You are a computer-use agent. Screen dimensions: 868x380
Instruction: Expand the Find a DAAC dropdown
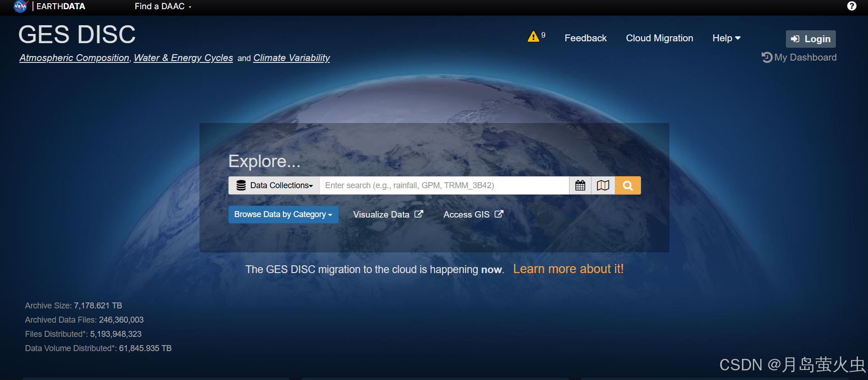click(x=163, y=6)
